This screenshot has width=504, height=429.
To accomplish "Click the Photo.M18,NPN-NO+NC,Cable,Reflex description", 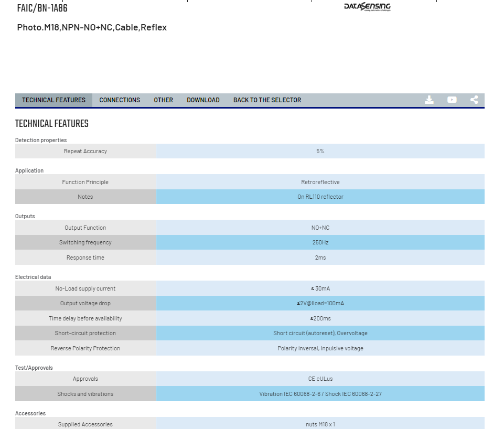I will [x=92, y=27].
